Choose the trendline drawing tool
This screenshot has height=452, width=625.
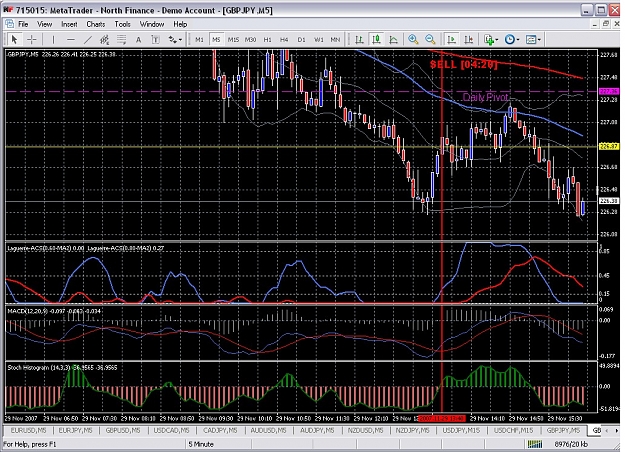[x=88, y=39]
